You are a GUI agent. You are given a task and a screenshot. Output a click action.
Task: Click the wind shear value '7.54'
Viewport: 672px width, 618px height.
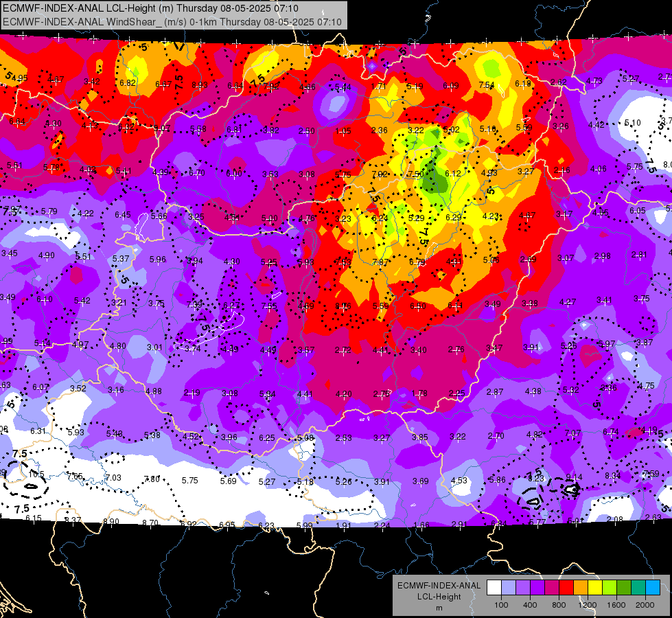click(487, 85)
